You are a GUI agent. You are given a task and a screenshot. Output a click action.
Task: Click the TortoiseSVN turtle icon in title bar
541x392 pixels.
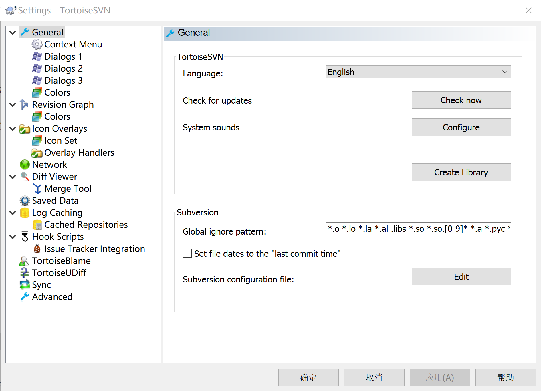tap(11, 10)
